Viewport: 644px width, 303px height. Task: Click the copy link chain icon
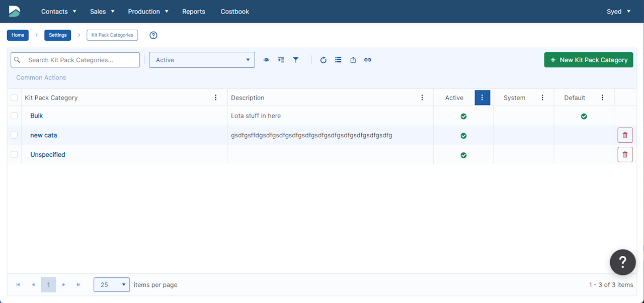[x=368, y=60]
